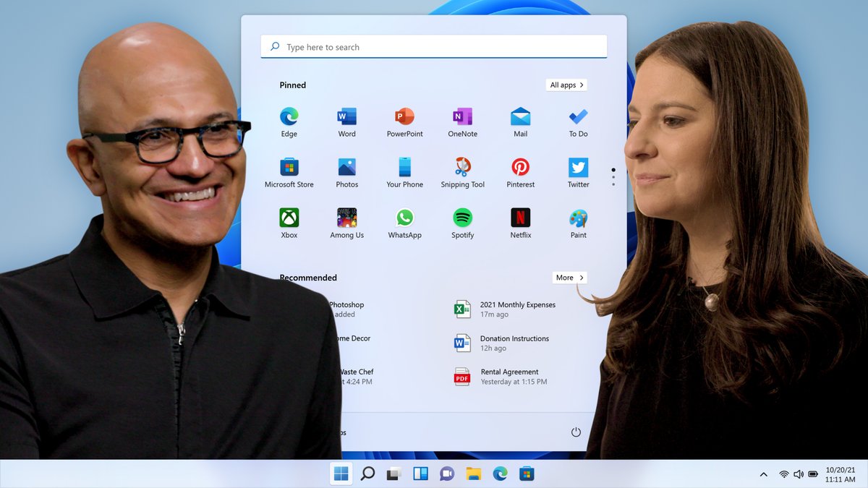
Task: Launch the To Do app
Action: click(x=578, y=121)
